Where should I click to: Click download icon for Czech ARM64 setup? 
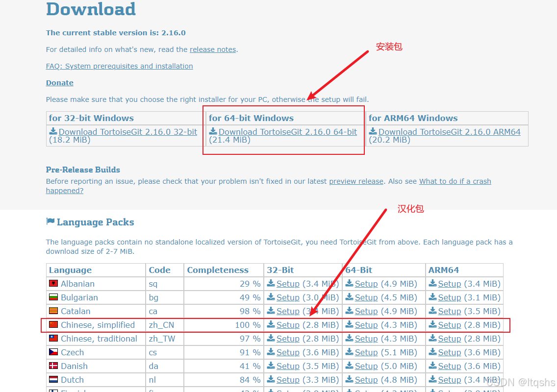pyautogui.click(x=432, y=352)
